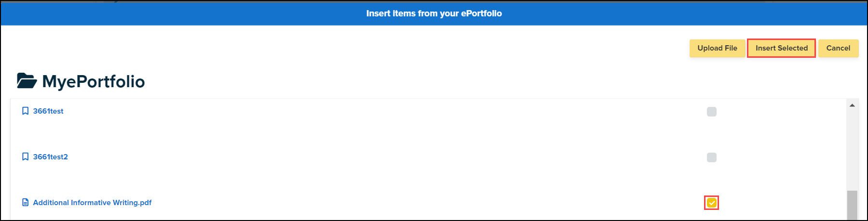This screenshot has width=868, height=221.
Task: Click the document icon for Additional Informative Writing.pdf
Action: tap(26, 203)
